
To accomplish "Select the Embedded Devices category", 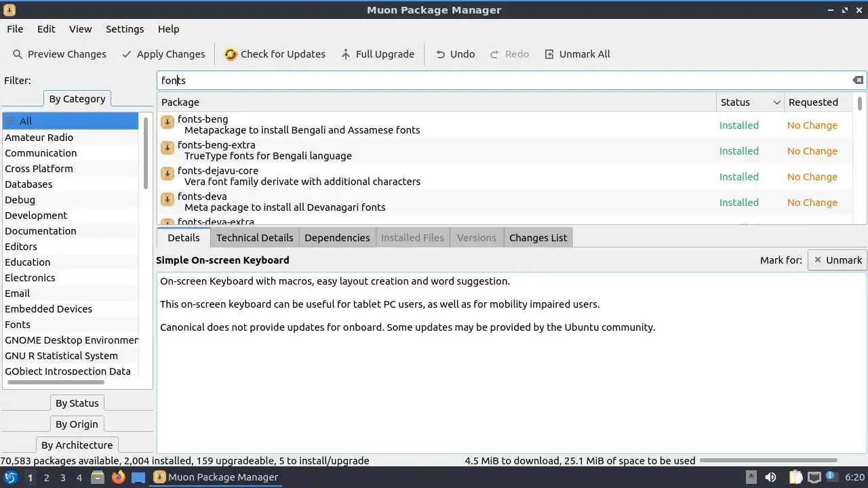I will pos(71,309).
